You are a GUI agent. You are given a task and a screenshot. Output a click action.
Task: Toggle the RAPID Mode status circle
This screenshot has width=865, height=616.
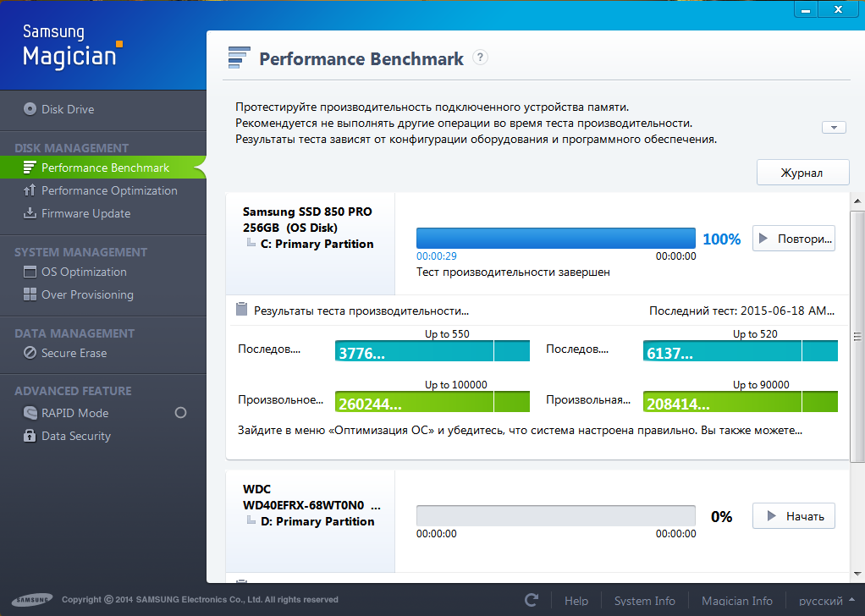[180, 413]
